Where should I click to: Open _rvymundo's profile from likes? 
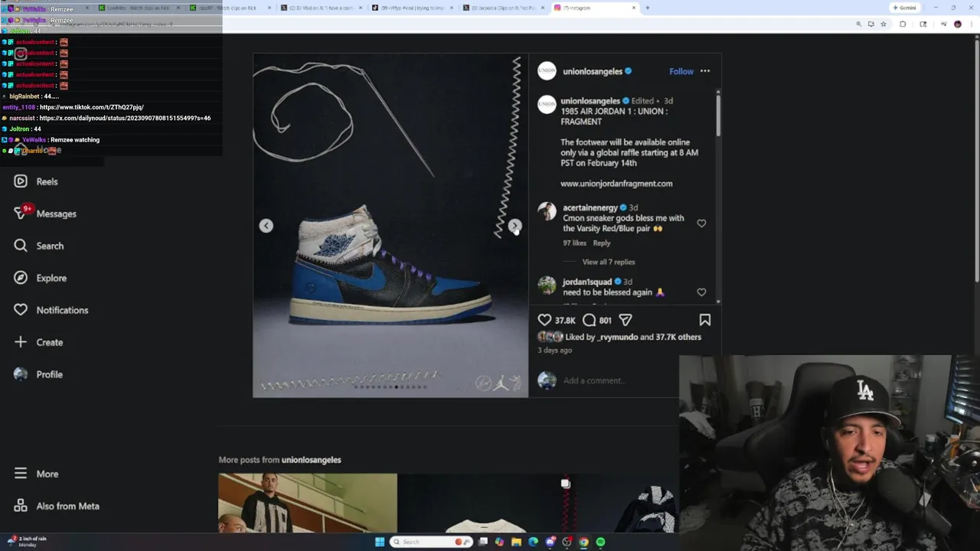617,337
